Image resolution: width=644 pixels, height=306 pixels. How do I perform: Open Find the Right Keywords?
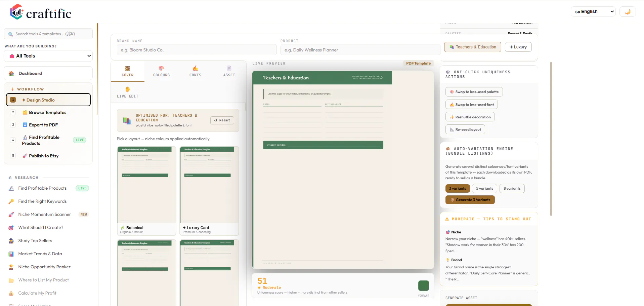tap(48, 201)
